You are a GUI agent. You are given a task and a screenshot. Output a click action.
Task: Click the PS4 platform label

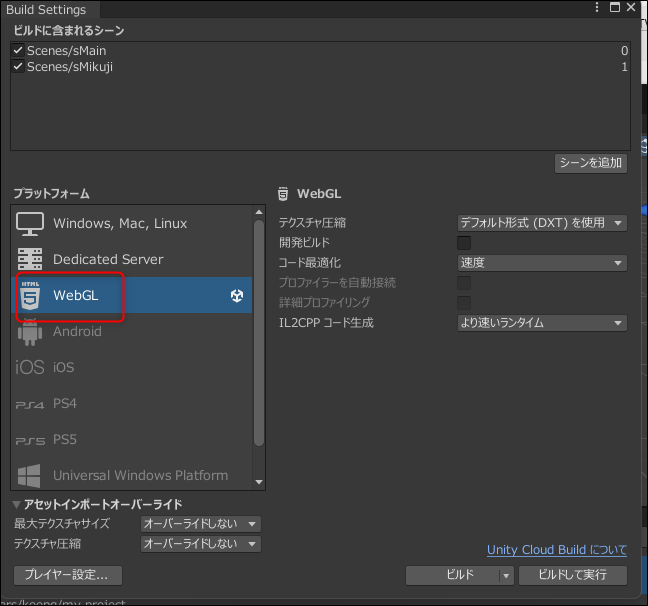click(x=65, y=403)
